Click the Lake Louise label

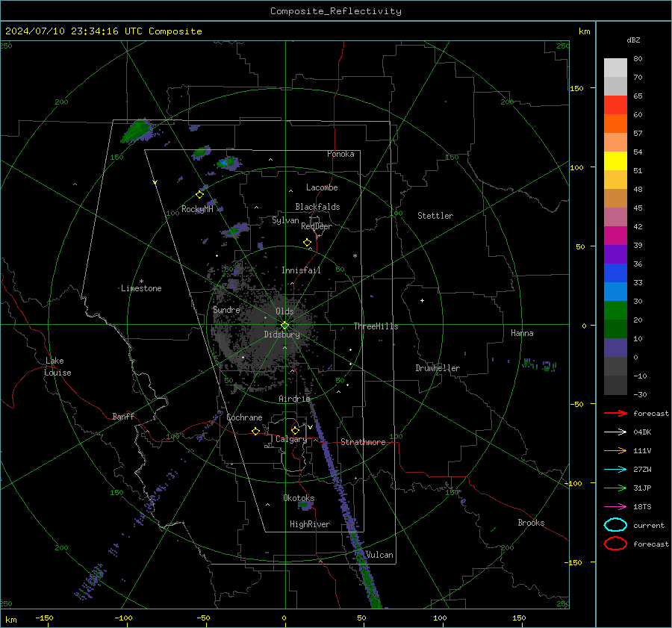tap(57, 367)
